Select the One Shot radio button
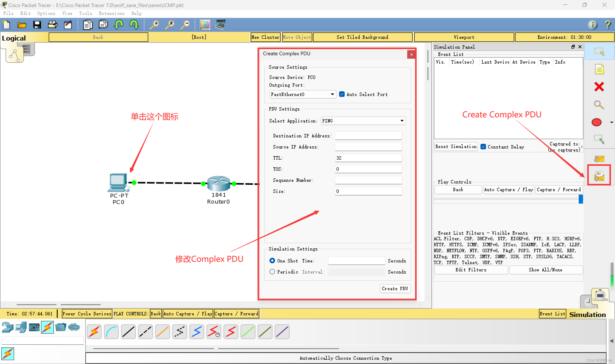Screen dimensions: 615x364 coord(272,261)
